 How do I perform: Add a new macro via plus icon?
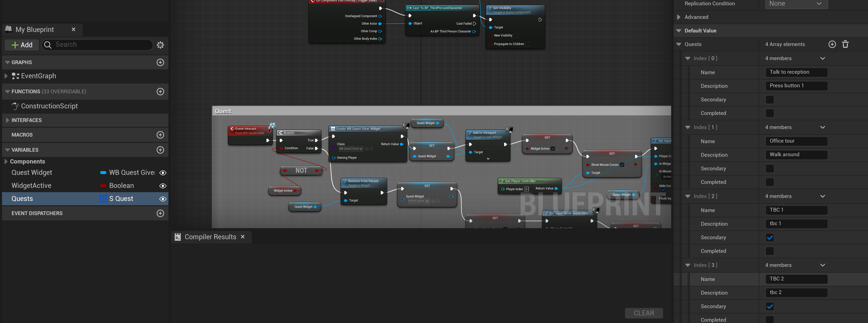160,135
